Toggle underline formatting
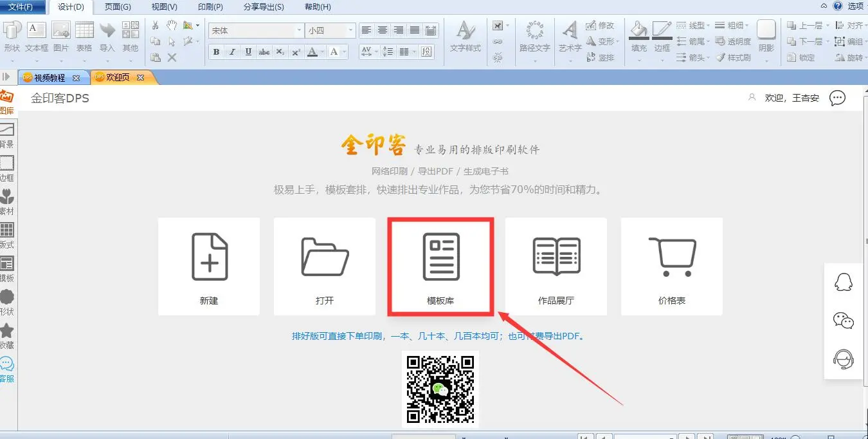This screenshot has width=868, height=439. coord(248,52)
